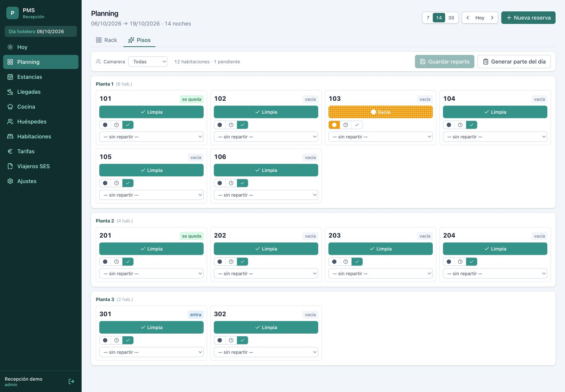Click orange Sucia status bar in room 103
565x392 pixels.
tap(381, 112)
